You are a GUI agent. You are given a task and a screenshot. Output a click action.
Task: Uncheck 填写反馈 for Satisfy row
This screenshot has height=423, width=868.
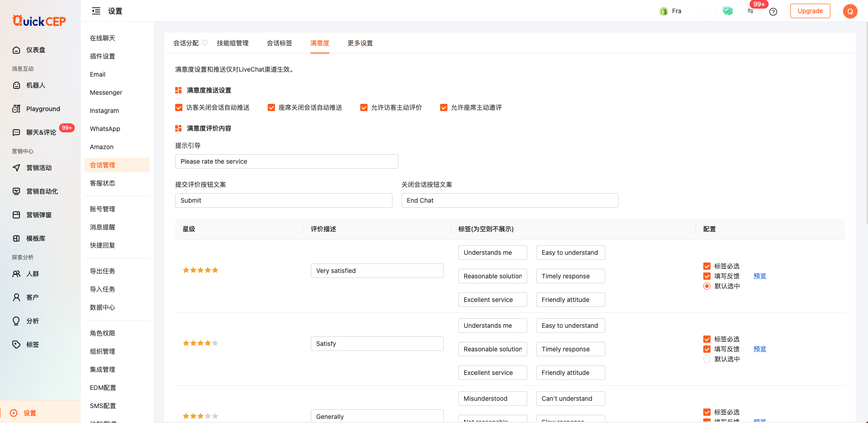pos(707,349)
